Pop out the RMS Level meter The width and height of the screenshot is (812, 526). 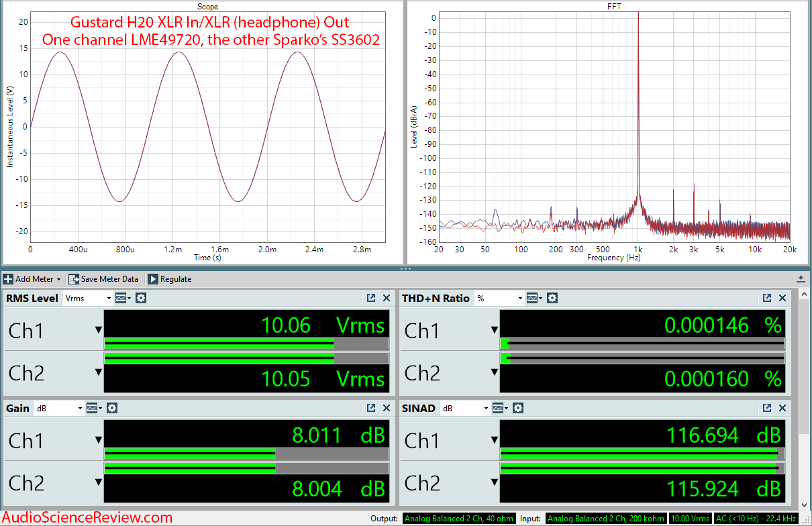(x=370, y=298)
